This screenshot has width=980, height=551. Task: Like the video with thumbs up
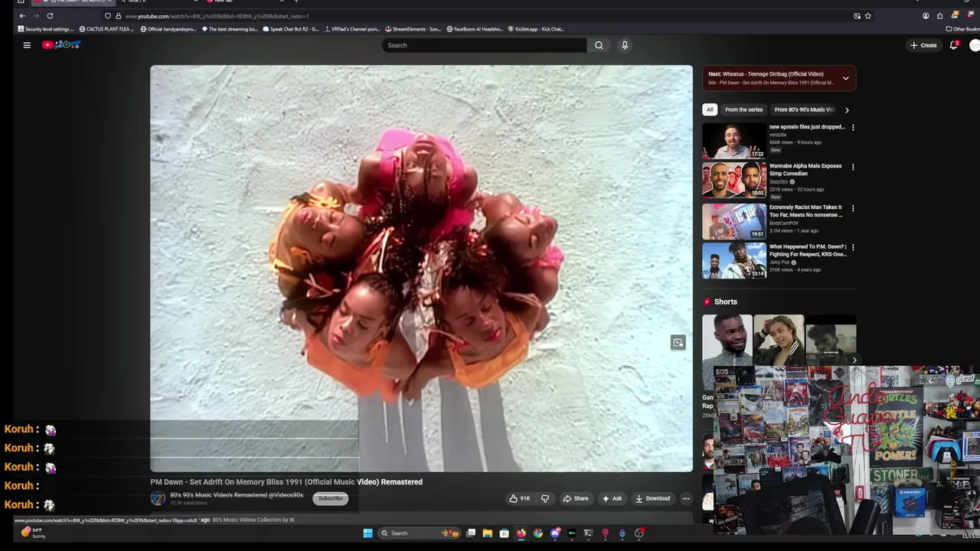[x=520, y=498]
